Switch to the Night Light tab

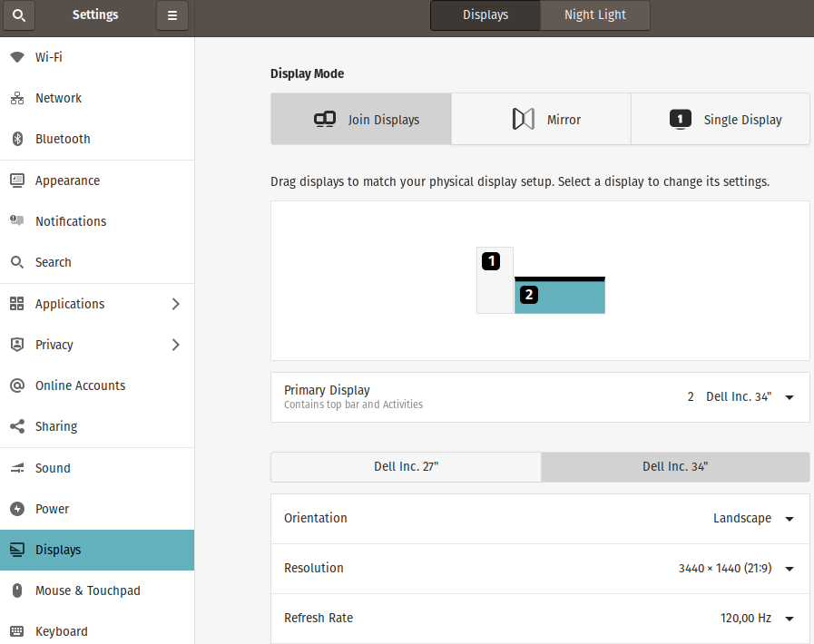(x=594, y=15)
